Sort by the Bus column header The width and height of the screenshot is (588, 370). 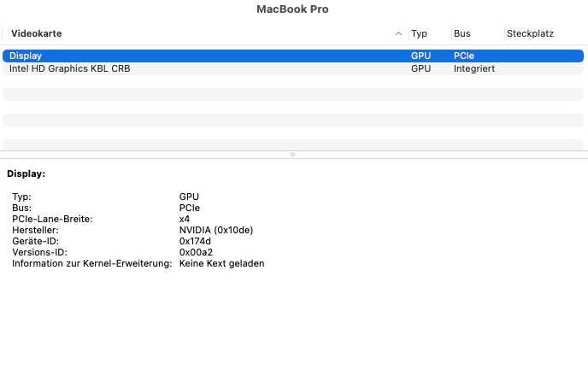click(x=462, y=34)
